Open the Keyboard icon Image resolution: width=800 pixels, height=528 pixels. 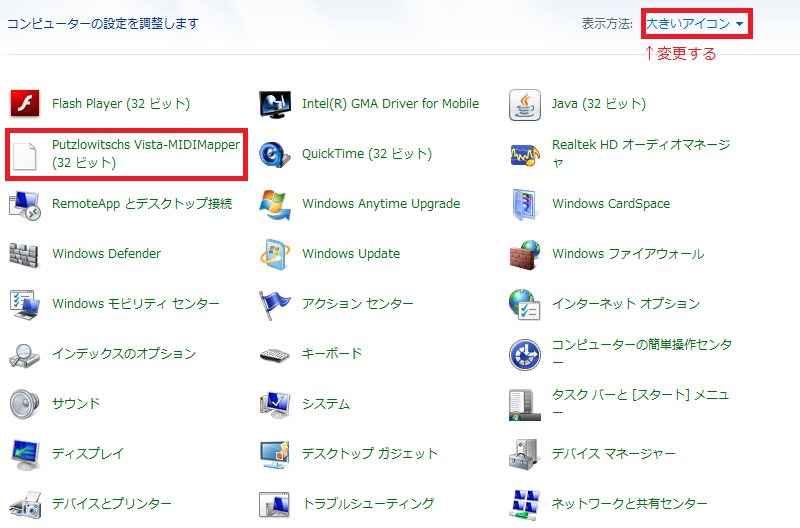(x=274, y=355)
